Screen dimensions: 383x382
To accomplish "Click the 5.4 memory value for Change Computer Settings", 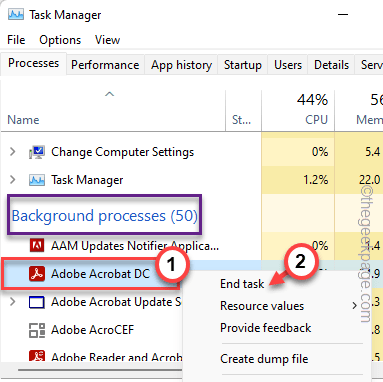I will pyautogui.click(x=373, y=152).
